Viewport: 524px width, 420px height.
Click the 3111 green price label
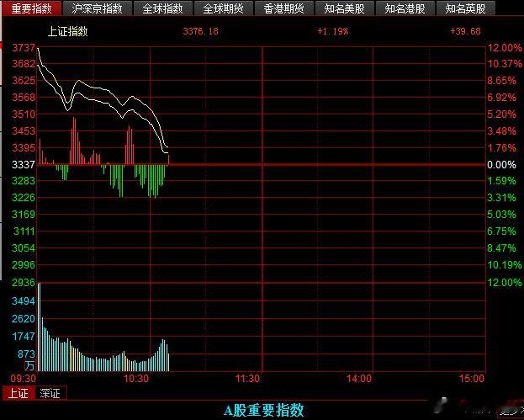[24, 231]
